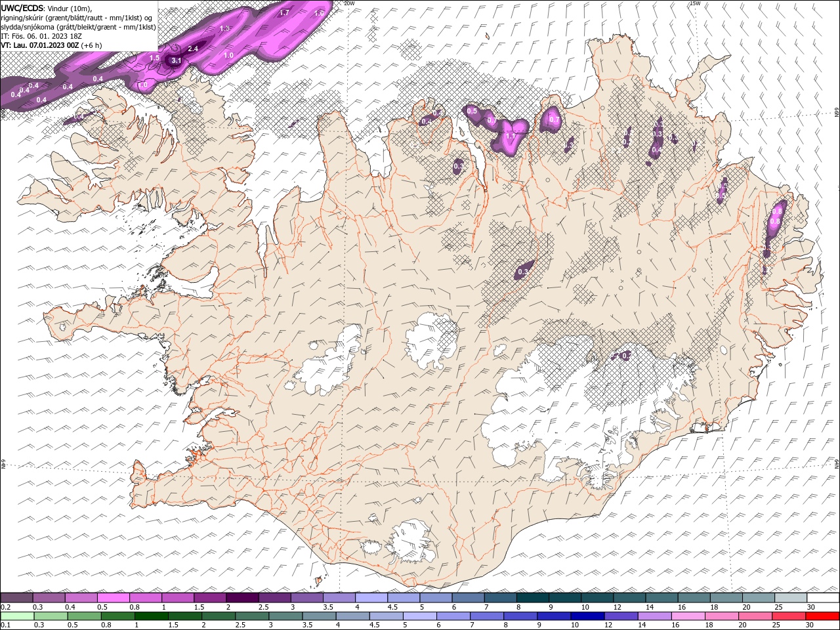
Task: Click the 2.4 precipitation value on the map
Action: 193,49
